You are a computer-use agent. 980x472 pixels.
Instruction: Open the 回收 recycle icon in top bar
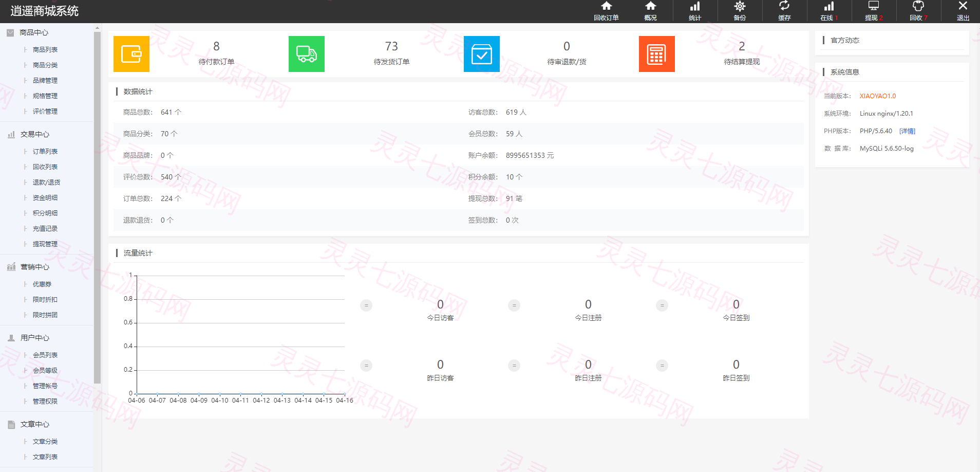point(918,11)
